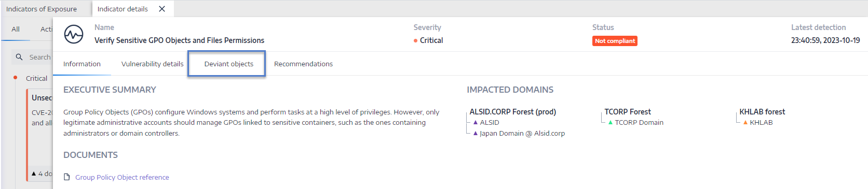Viewport: 868px width, 189px height.
Task: Switch to the All indicators tab
Action: (16, 30)
